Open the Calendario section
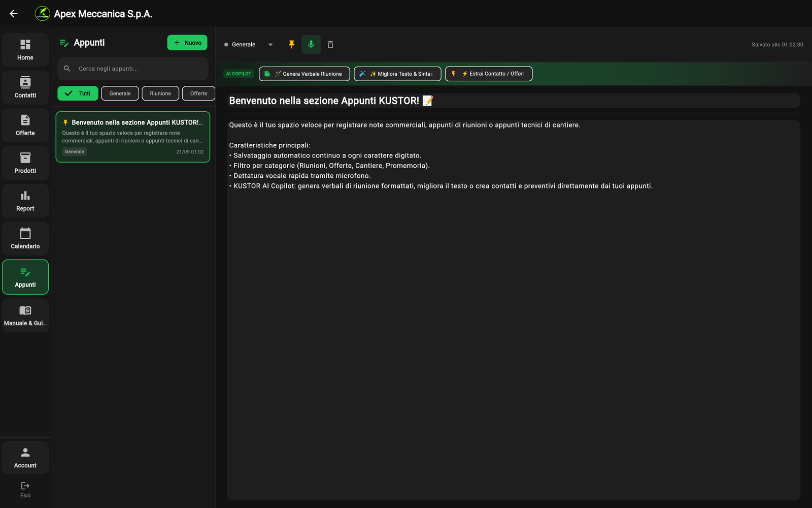This screenshot has width=812, height=508. (x=25, y=238)
